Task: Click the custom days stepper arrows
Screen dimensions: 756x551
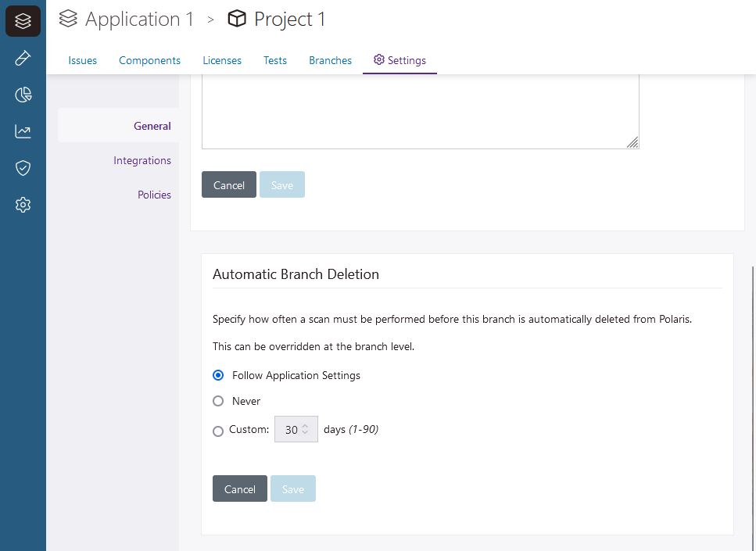Action: click(x=306, y=429)
